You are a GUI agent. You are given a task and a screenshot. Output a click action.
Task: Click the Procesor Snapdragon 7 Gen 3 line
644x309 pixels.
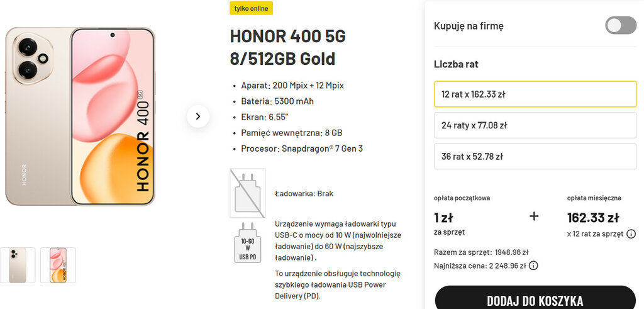[x=302, y=149]
